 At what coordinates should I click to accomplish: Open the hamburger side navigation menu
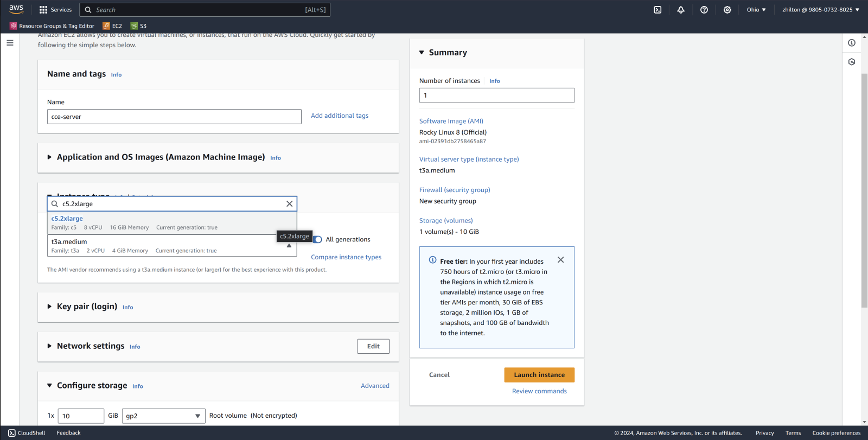(10, 42)
